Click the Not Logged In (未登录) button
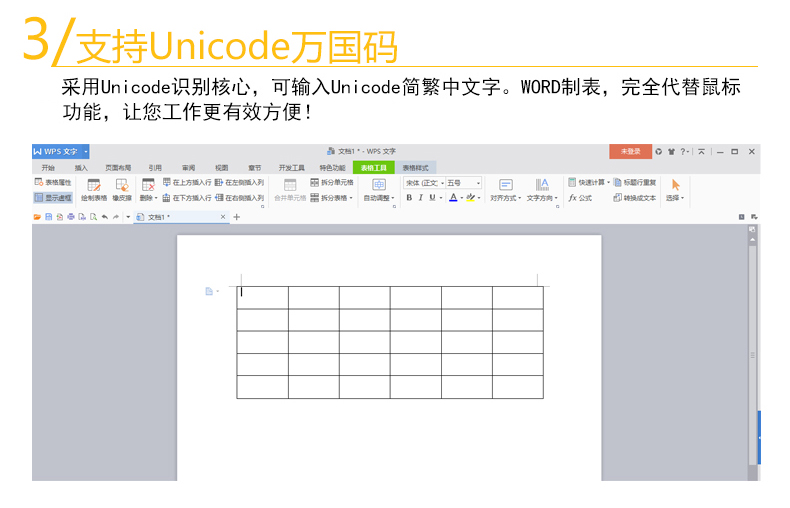 (630, 151)
